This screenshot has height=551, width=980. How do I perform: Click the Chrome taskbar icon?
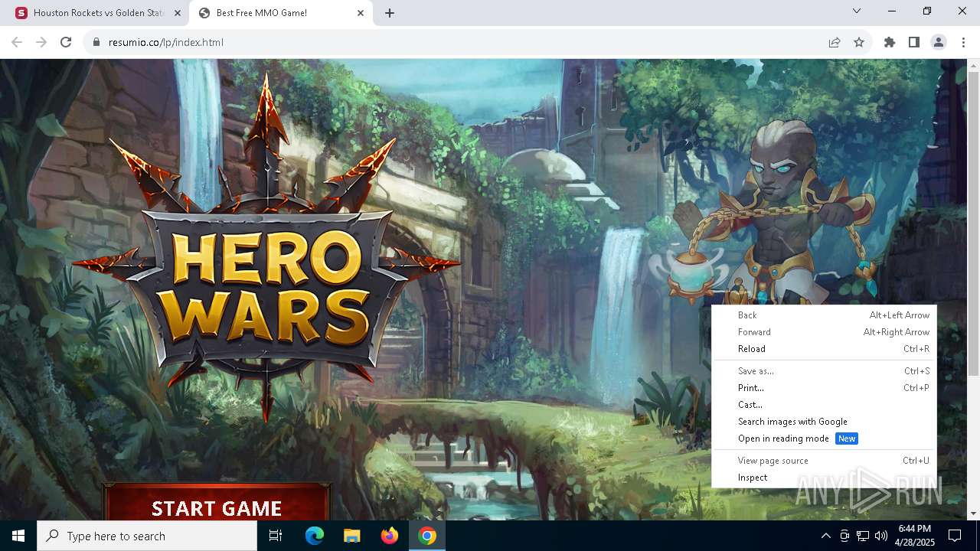427,536
